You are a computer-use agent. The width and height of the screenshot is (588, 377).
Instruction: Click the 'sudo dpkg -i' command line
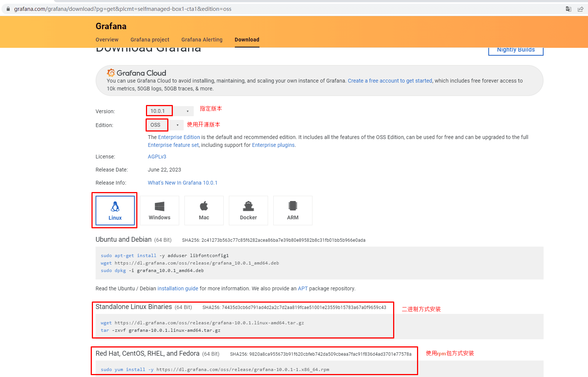click(152, 271)
